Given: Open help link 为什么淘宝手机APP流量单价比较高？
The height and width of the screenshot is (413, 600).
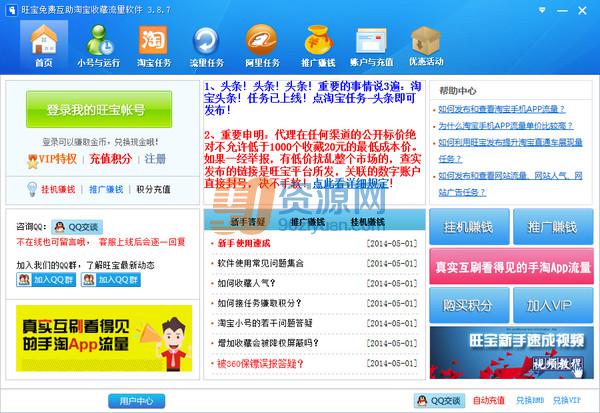Looking at the screenshot, I should pyautogui.click(x=505, y=126).
